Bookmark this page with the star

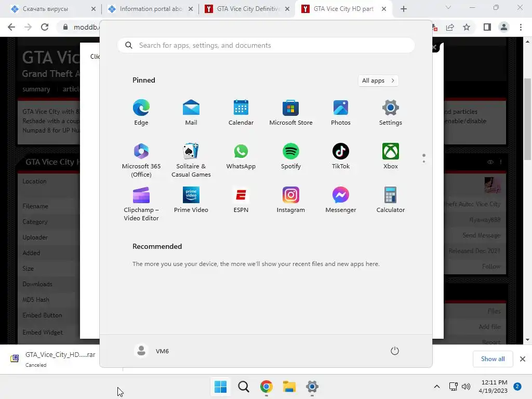click(x=467, y=27)
